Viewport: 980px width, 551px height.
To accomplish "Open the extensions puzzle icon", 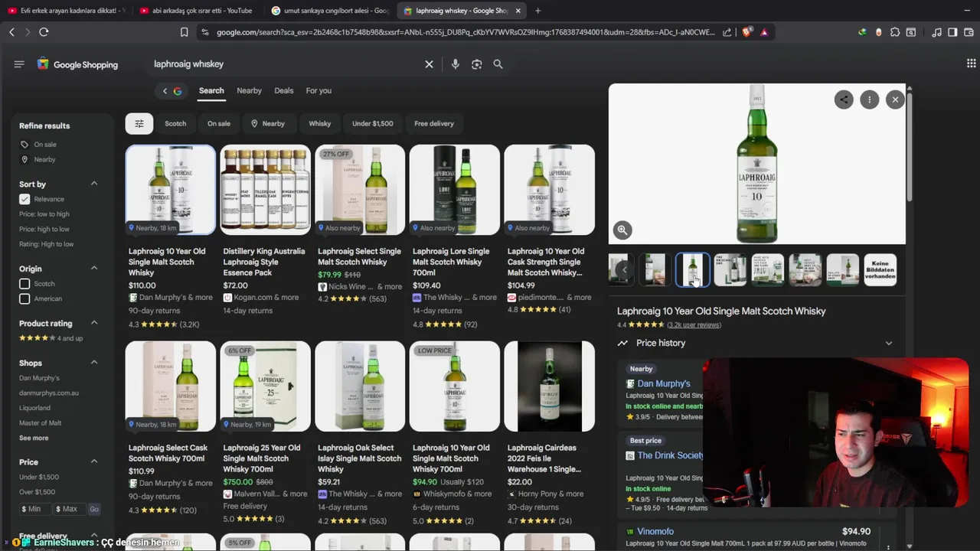I will point(894,32).
